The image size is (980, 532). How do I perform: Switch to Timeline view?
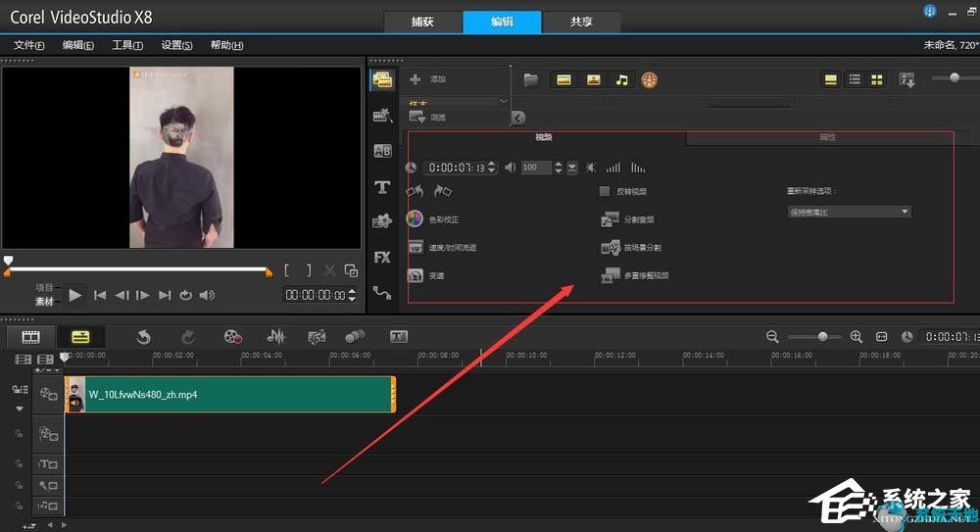tap(80, 338)
